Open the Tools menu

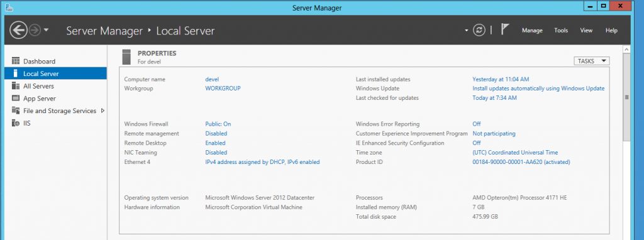pos(560,30)
